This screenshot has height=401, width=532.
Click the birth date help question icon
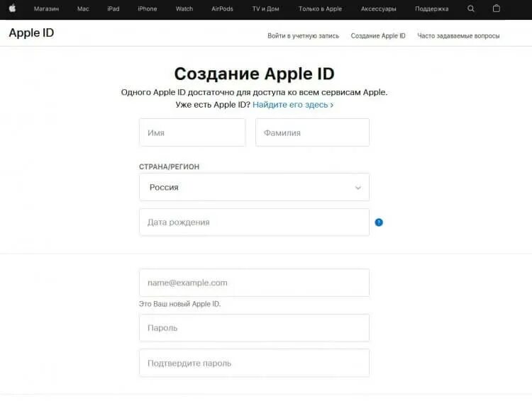pos(379,222)
